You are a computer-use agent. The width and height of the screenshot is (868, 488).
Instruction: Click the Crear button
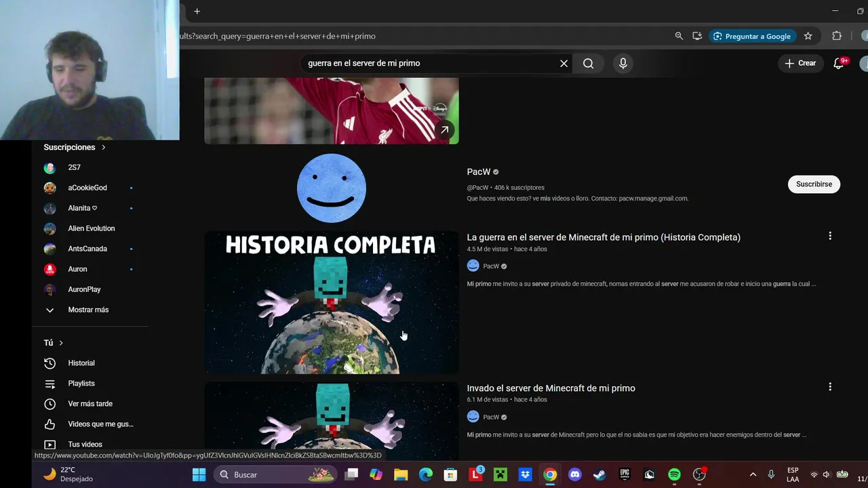(800, 63)
